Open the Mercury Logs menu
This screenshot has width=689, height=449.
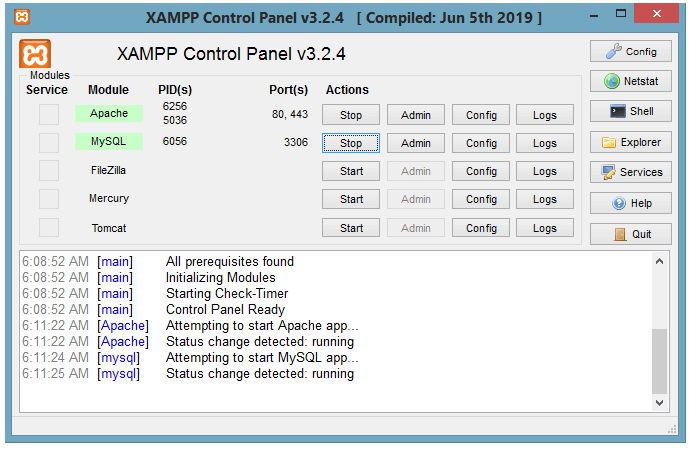coord(545,199)
